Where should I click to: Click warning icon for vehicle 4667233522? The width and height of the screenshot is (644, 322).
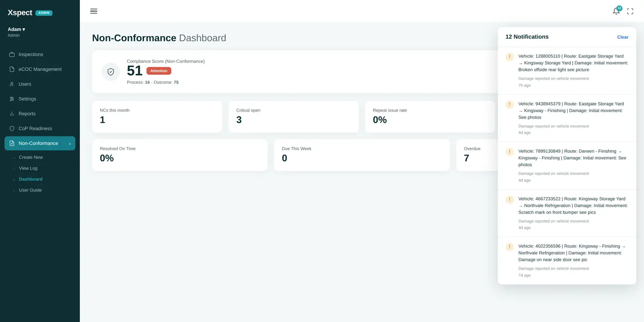tap(510, 199)
